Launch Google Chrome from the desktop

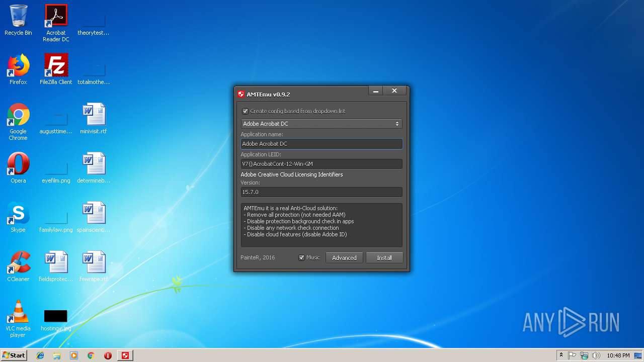[x=18, y=122]
